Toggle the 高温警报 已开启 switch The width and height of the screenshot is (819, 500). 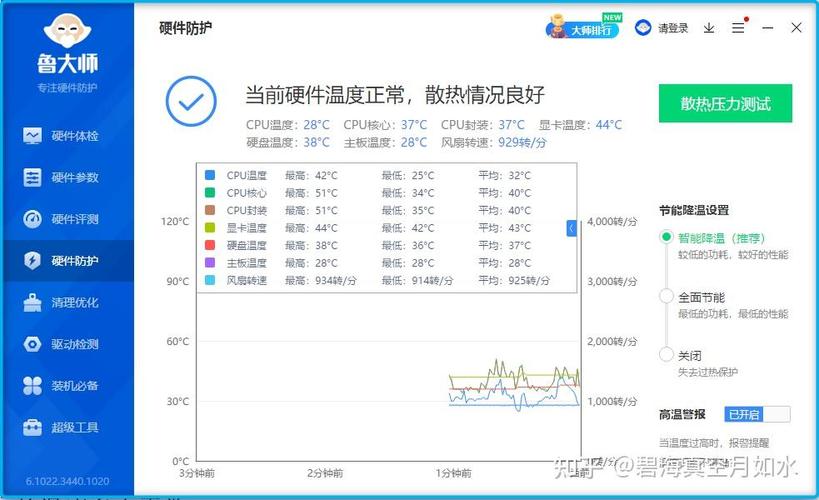tap(757, 414)
